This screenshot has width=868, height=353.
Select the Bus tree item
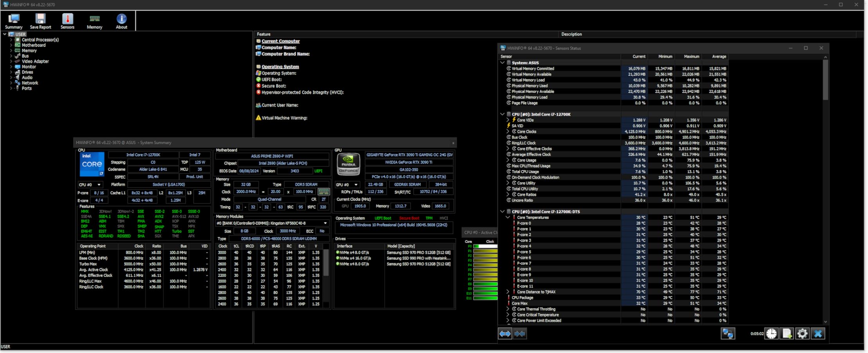pos(25,56)
